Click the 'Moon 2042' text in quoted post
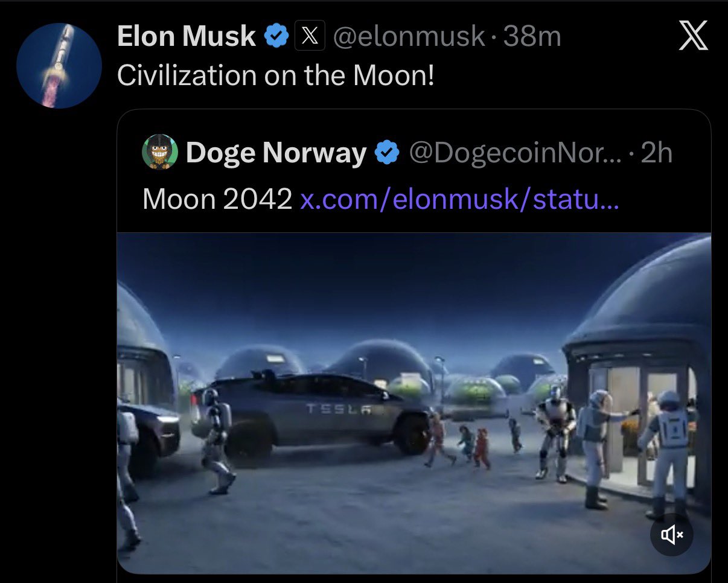 [217, 199]
